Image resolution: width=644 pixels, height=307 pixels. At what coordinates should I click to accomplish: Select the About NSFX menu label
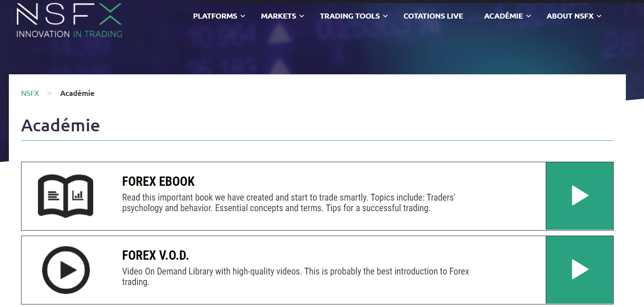click(x=570, y=16)
